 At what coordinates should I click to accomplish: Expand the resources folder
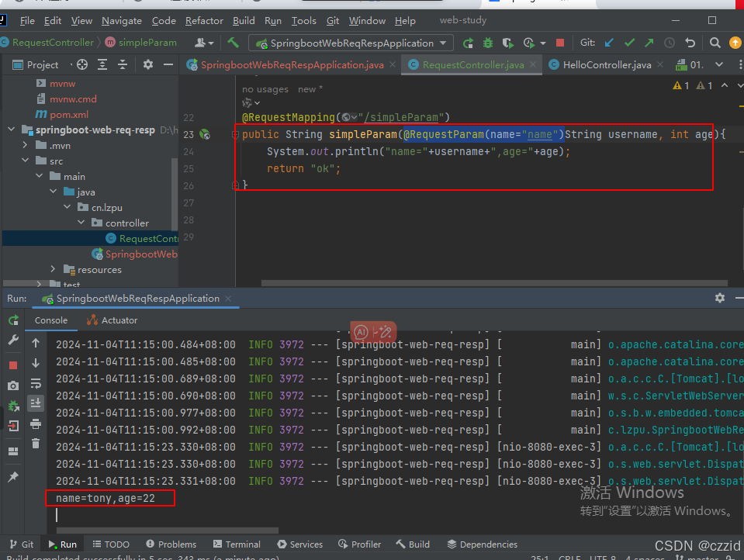pos(53,269)
